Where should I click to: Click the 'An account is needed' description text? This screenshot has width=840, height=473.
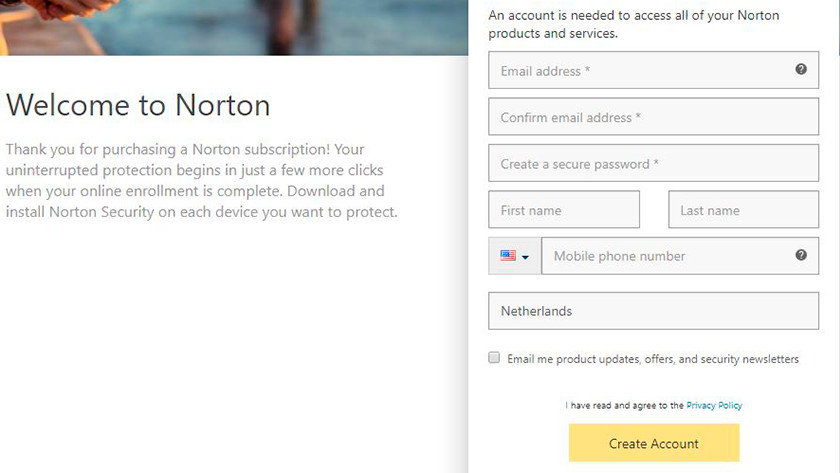(634, 24)
